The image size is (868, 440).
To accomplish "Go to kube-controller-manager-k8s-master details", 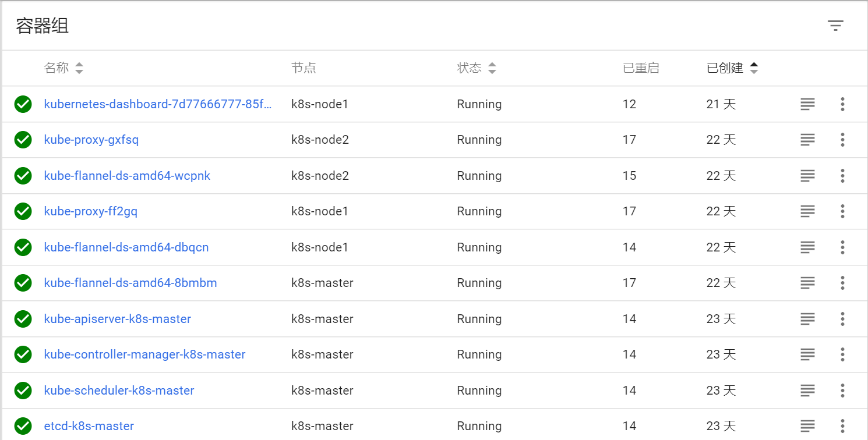I will (x=144, y=354).
